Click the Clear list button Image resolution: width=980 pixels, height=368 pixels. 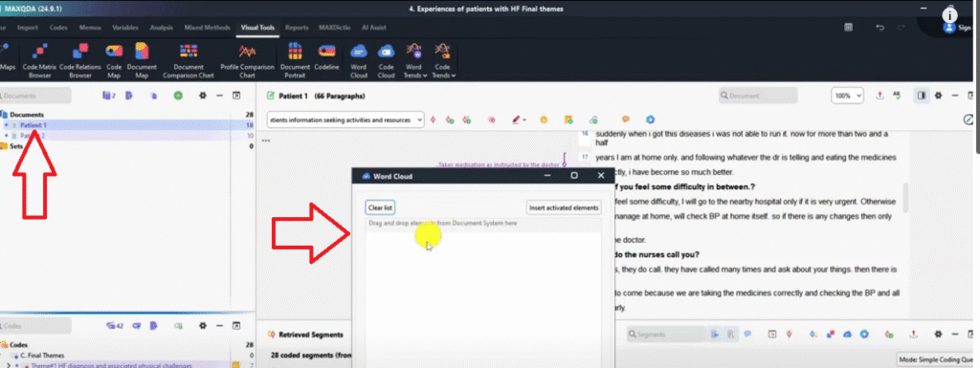click(380, 207)
